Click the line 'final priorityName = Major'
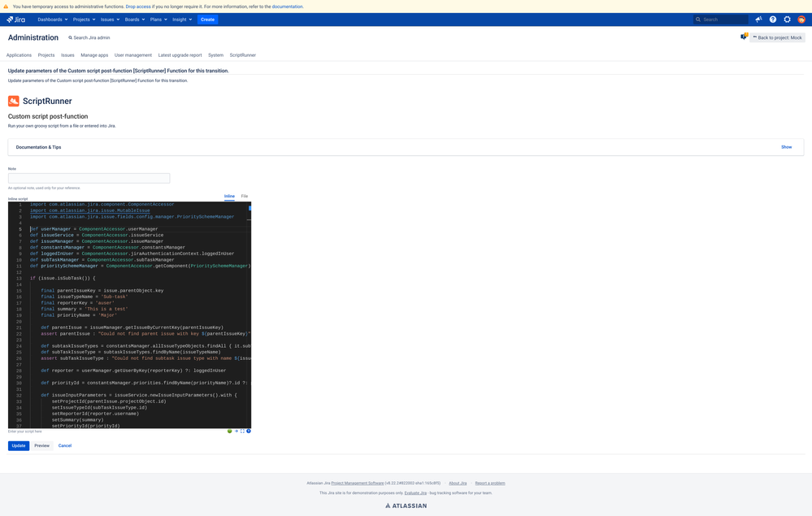 [x=79, y=315]
